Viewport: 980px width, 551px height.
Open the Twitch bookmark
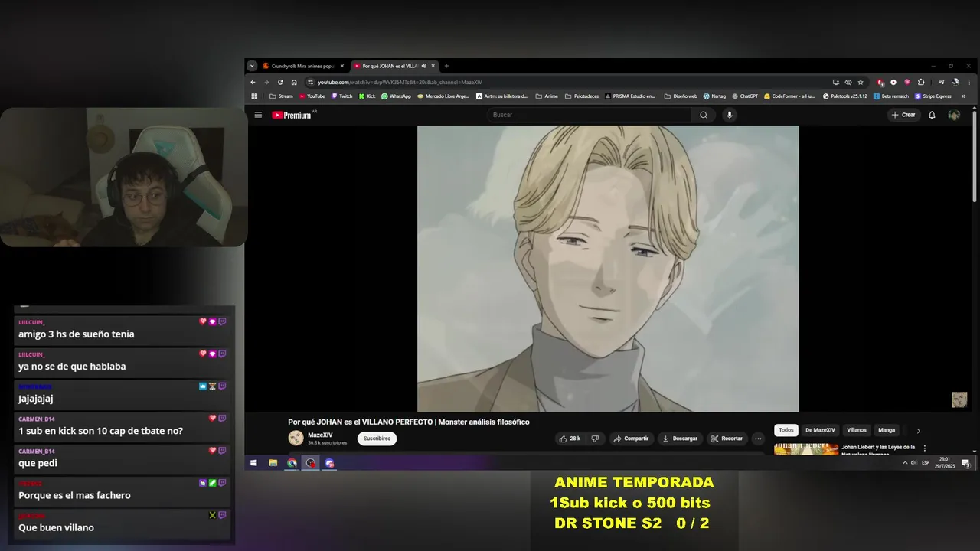pyautogui.click(x=341, y=96)
